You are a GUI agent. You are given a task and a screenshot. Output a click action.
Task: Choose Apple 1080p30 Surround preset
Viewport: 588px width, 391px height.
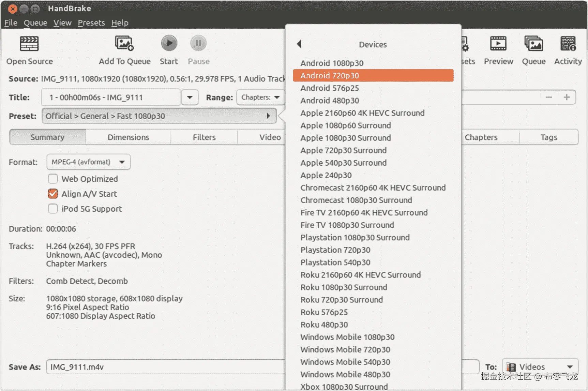click(373, 138)
